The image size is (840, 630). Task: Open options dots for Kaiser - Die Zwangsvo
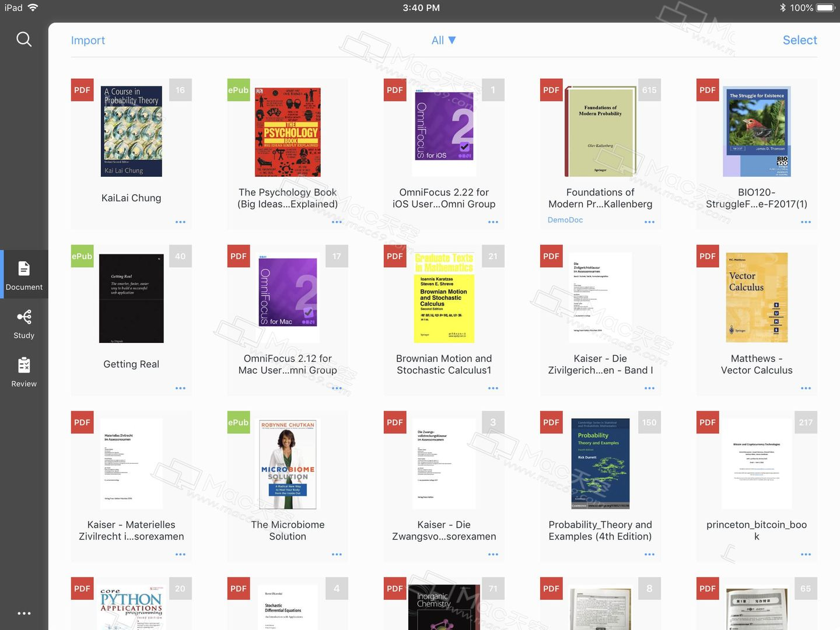coord(493,554)
